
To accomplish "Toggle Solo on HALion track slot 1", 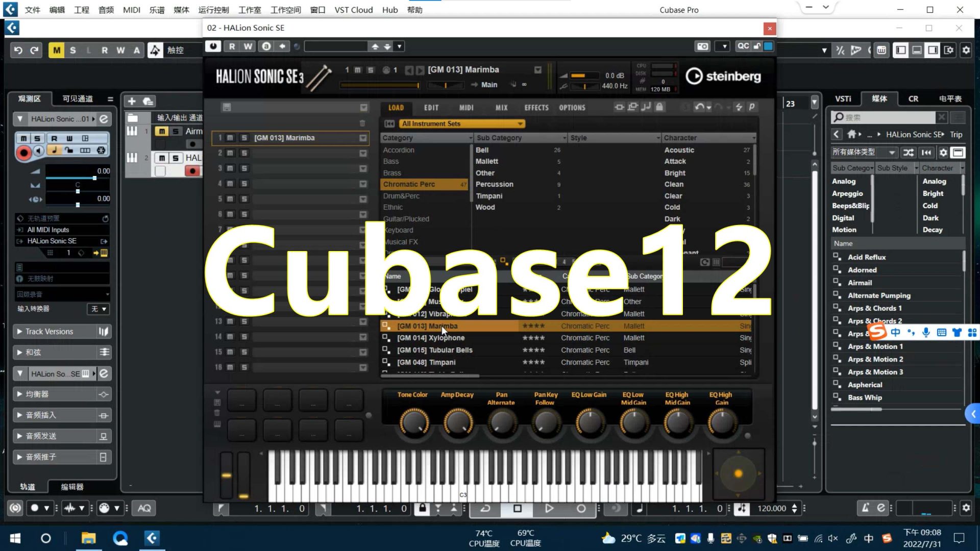I will [x=243, y=137].
